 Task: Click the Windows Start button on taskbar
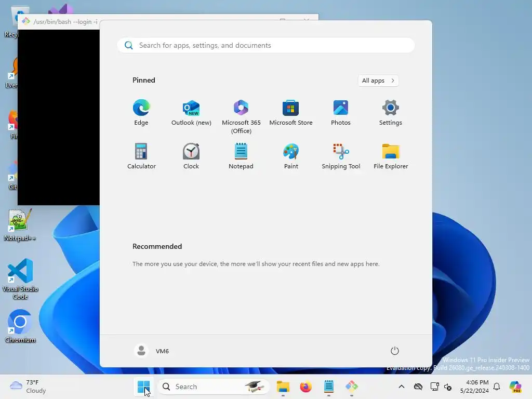tap(143, 387)
